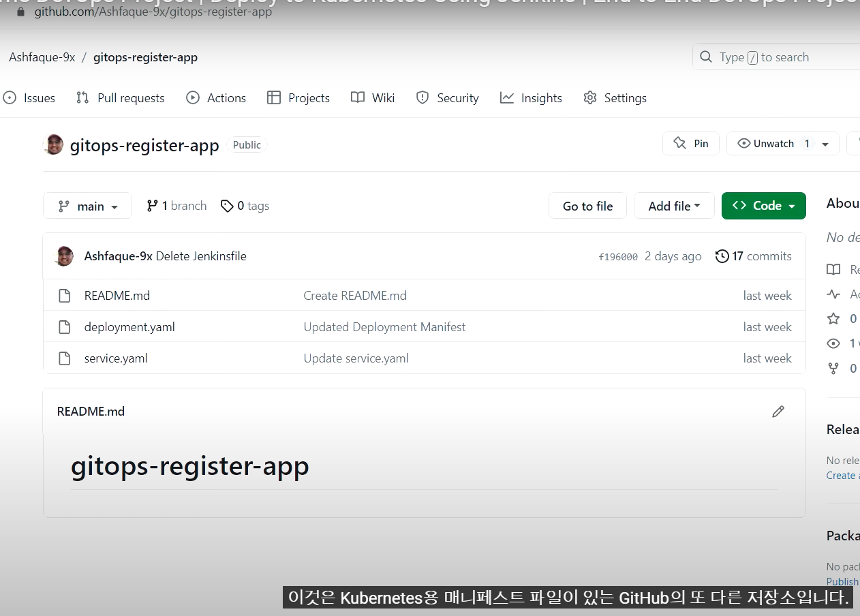
Task: Click the Public visibility badge
Action: 247,145
